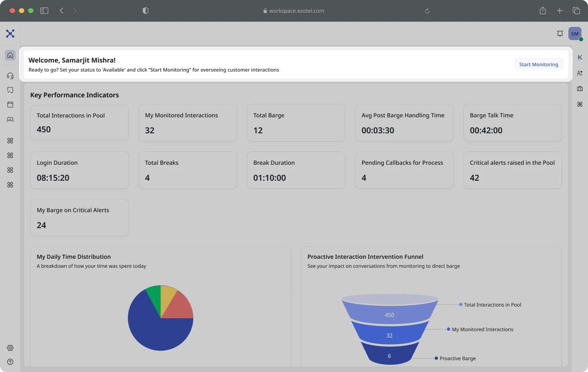Viewport: 588px width, 372px height.
Task: Click the Login Duration value 08:15:20
Action: click(53, 178)
